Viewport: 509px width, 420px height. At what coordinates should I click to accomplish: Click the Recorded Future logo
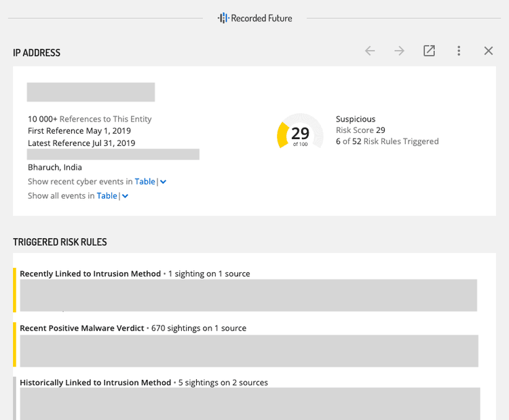[254, 18]
